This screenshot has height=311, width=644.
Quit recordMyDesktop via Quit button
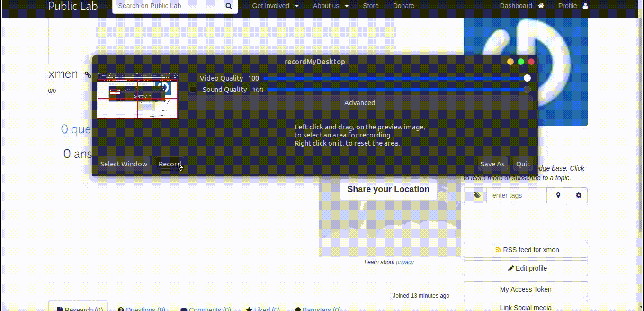[x=523, y=164]
